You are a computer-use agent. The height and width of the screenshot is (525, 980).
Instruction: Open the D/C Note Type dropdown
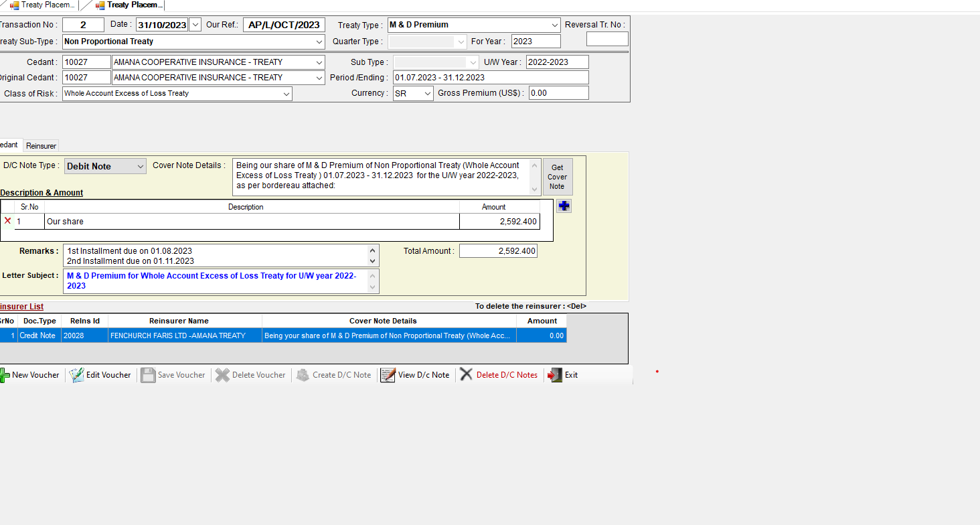pyautogui.click(x=139, y=166)
